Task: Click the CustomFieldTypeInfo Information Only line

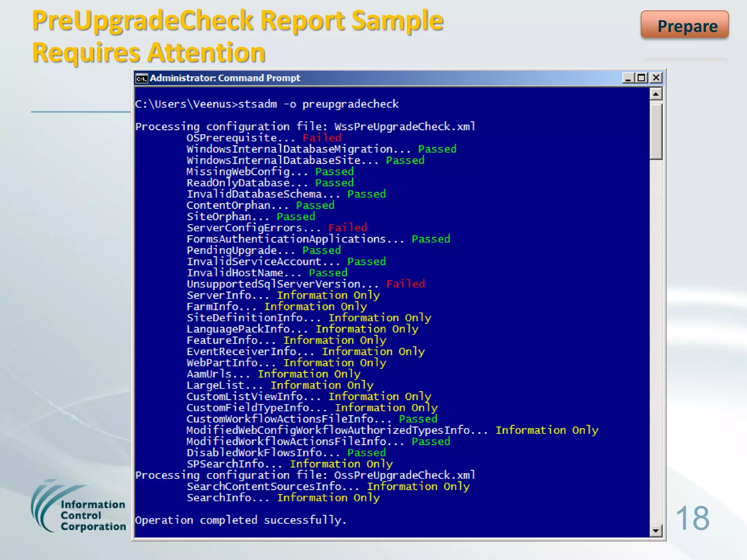Action: (x=312, y=408)
